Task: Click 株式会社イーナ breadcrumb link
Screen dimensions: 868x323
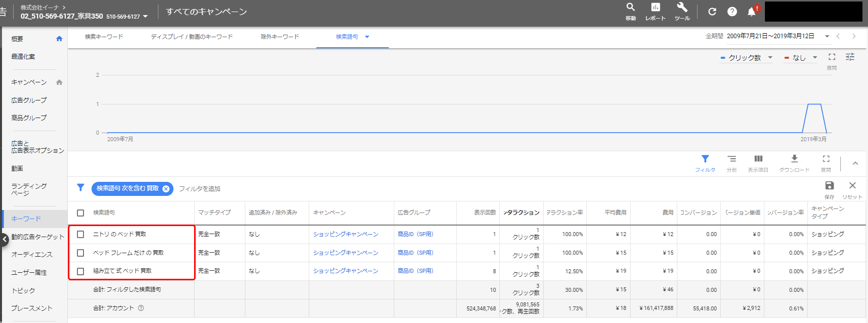Action: pyautogui.click(x=40, y=8)
